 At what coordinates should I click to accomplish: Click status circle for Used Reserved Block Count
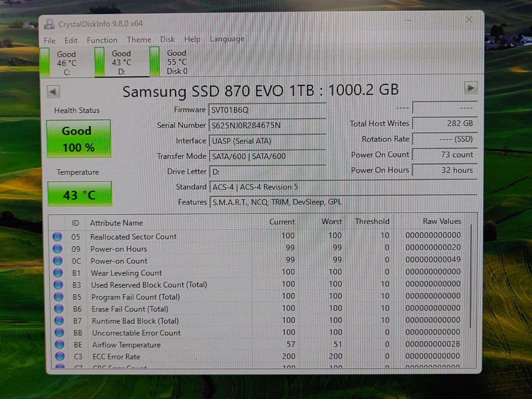pyautogui.click(x=58, y=285)
